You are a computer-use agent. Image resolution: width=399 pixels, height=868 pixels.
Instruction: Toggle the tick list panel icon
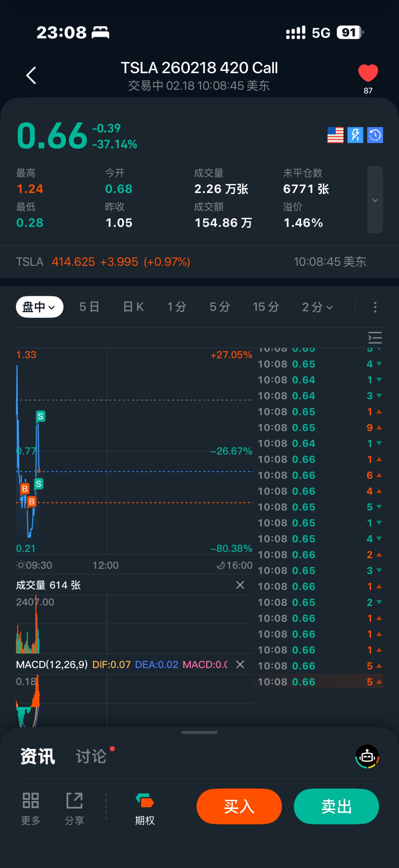(375, 338)
